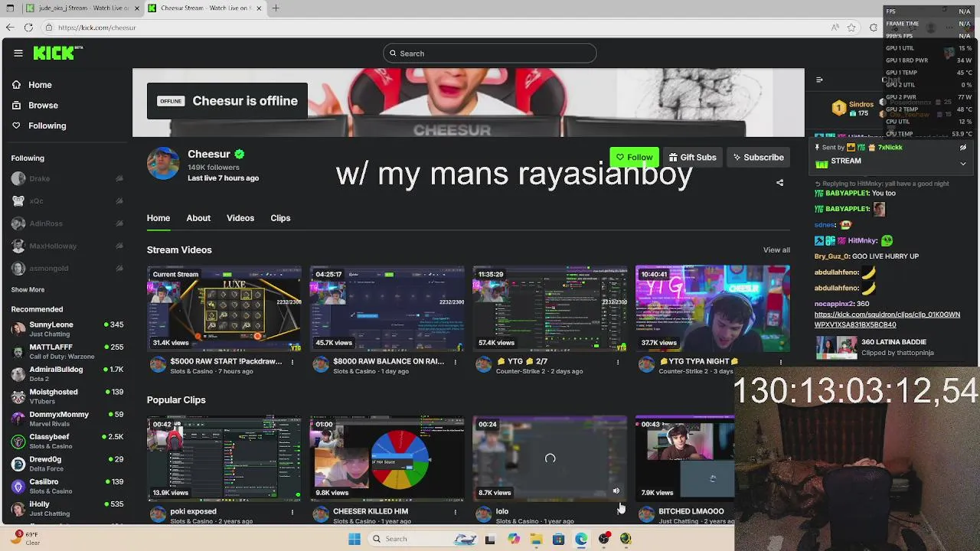The width and height of the screenshot is (980, 551).
Task: Open options for YTG 2/7 video
Action: point(618,362)
